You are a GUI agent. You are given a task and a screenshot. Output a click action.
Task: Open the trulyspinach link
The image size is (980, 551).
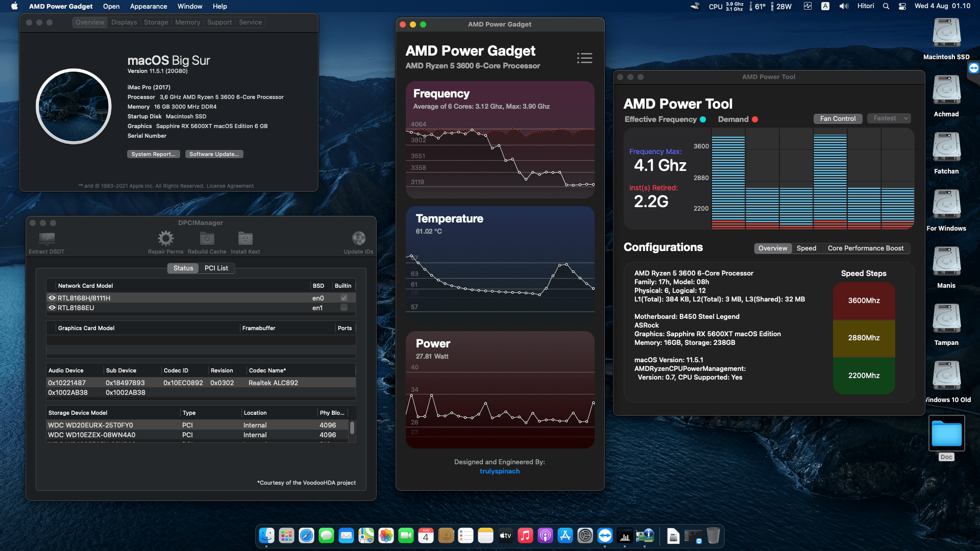(x=500, y=471)
